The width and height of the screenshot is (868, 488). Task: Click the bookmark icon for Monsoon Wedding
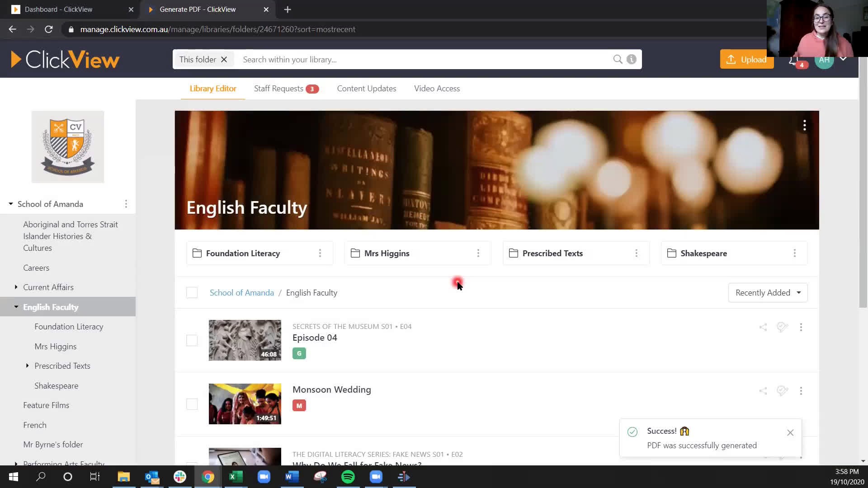782,390
